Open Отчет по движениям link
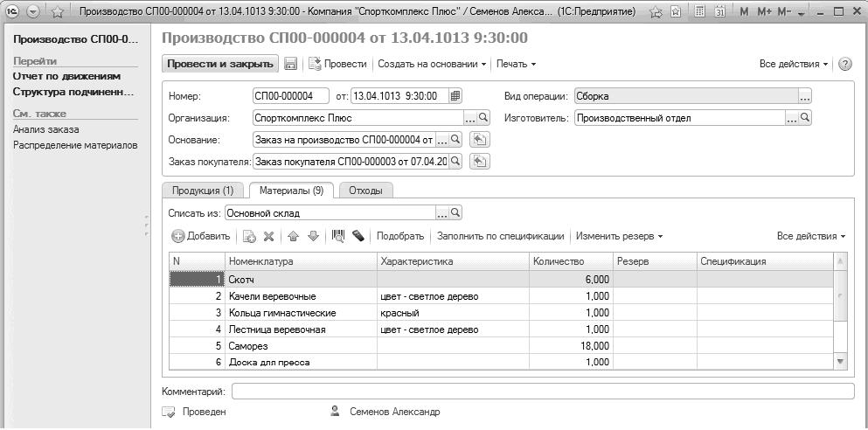Image resolution: width=868 pixels, height=430 pixels. click(x=67, y=76)
